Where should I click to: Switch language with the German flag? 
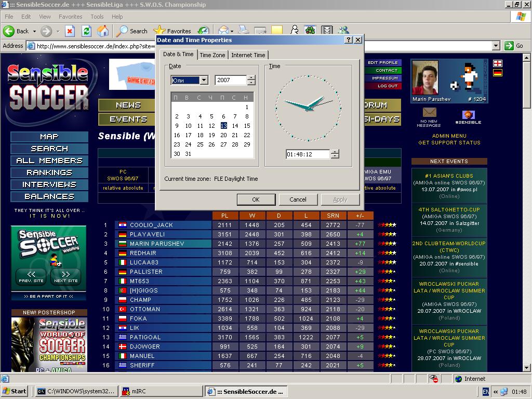click(497, 73)
